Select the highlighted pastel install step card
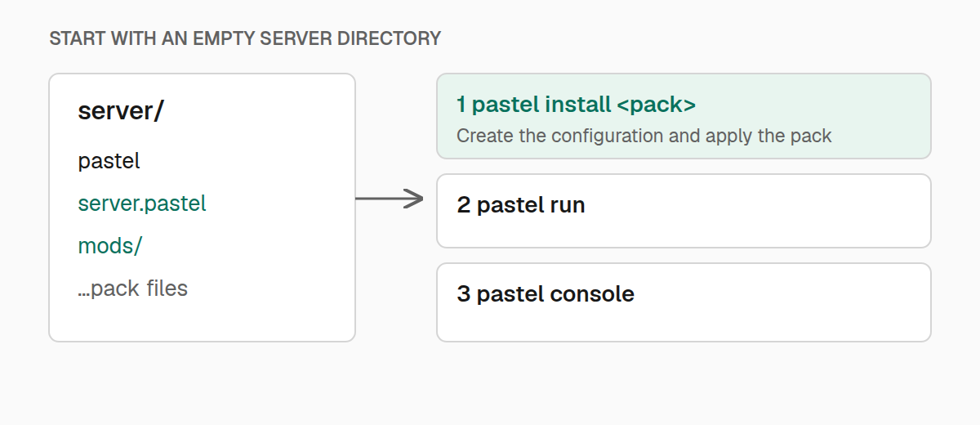The height and width of the screenshot is (425, 980). pyautogui.click(x=684, y=116)
